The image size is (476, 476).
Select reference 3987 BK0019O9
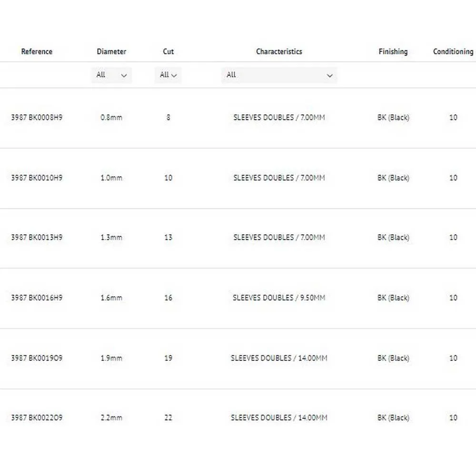37,358
